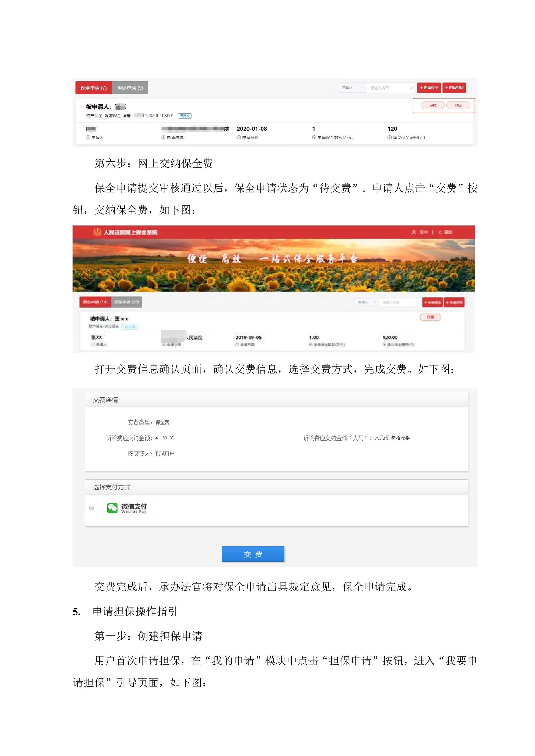Focus the search field below sunflower banner
Image resolution: width=535 pixels, height=756 pixels.
coord(400,303)
